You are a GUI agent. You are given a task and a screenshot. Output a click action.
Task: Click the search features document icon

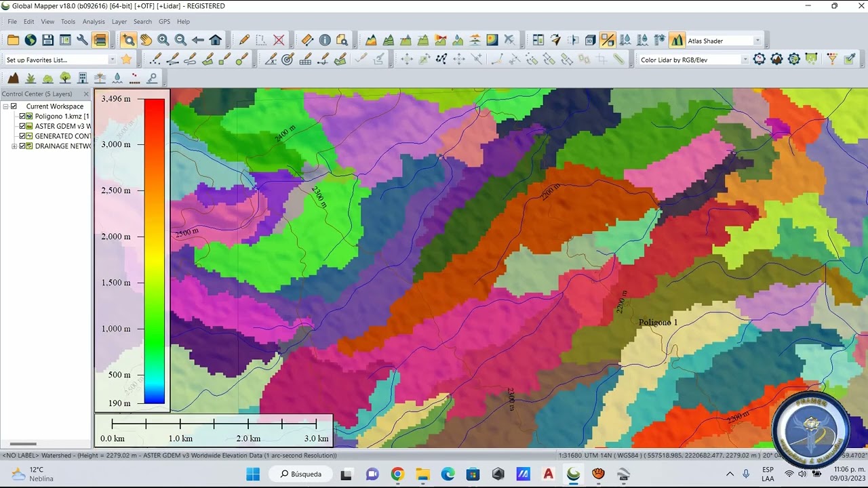[342, 41]
